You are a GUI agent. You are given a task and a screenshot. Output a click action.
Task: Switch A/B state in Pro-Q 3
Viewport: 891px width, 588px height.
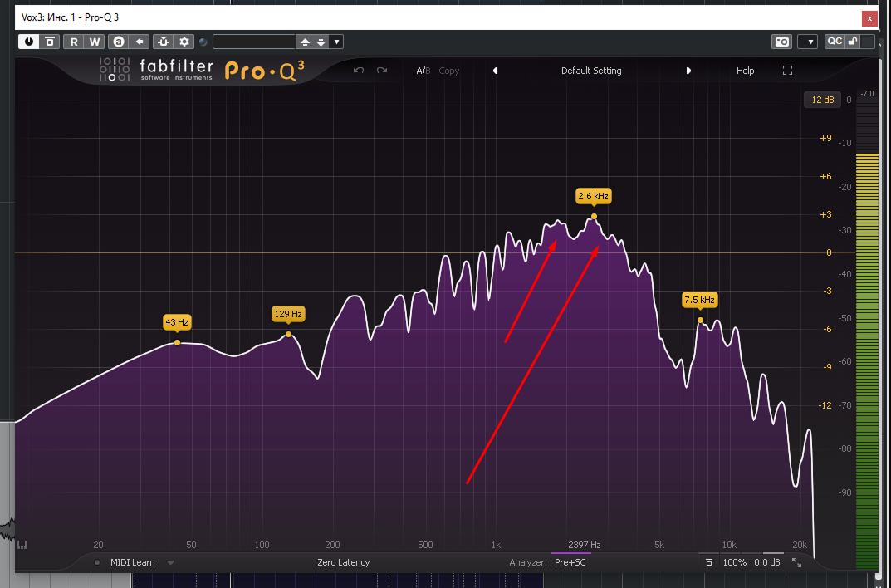(x=423, y=71)
